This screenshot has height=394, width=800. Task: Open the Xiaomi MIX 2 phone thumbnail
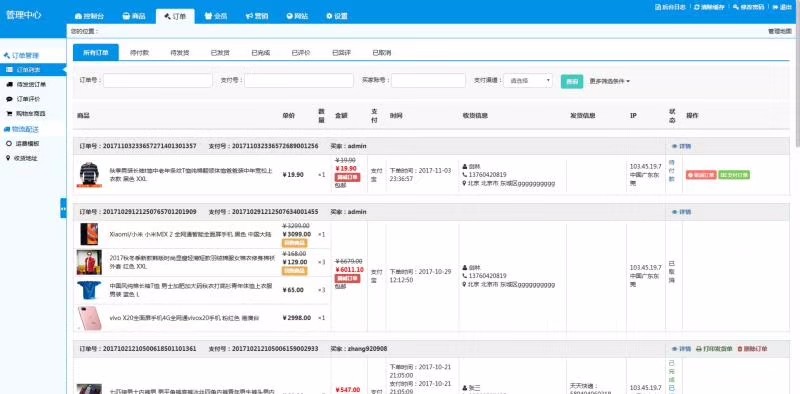(x=89, y=234)
